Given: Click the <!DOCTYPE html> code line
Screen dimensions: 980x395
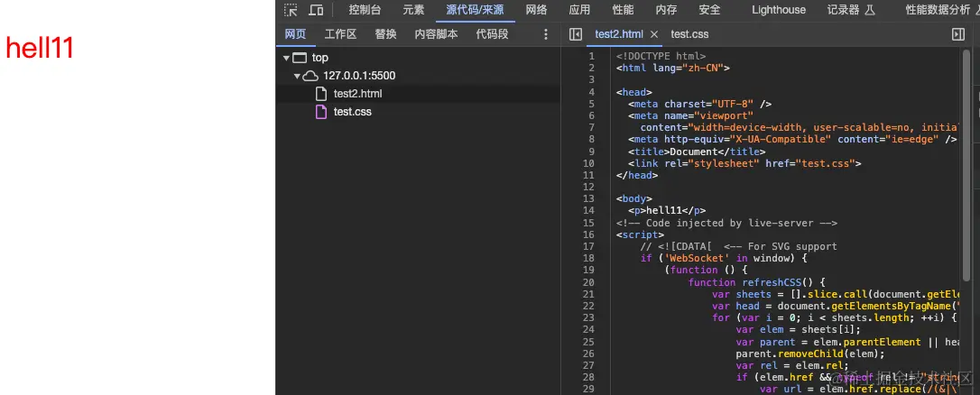Looking at the screenshot, I should [x=661, y=56].
